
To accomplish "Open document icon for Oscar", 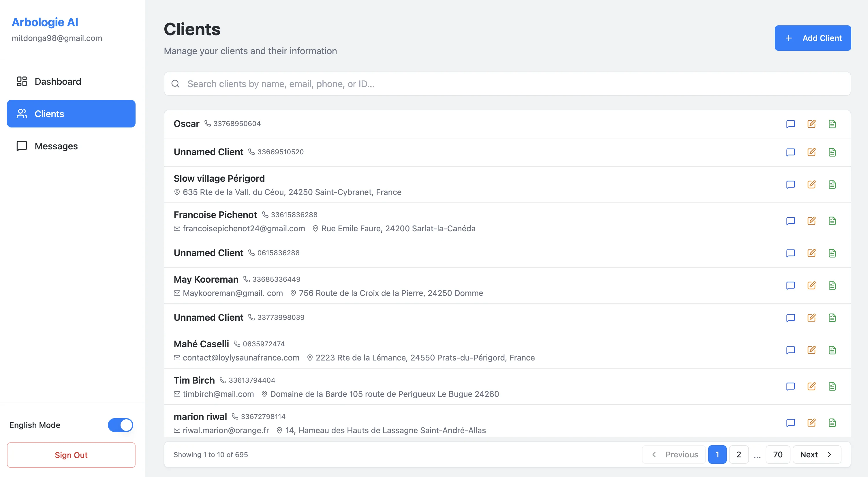I will pyautogui.click(x=832, y=124).
